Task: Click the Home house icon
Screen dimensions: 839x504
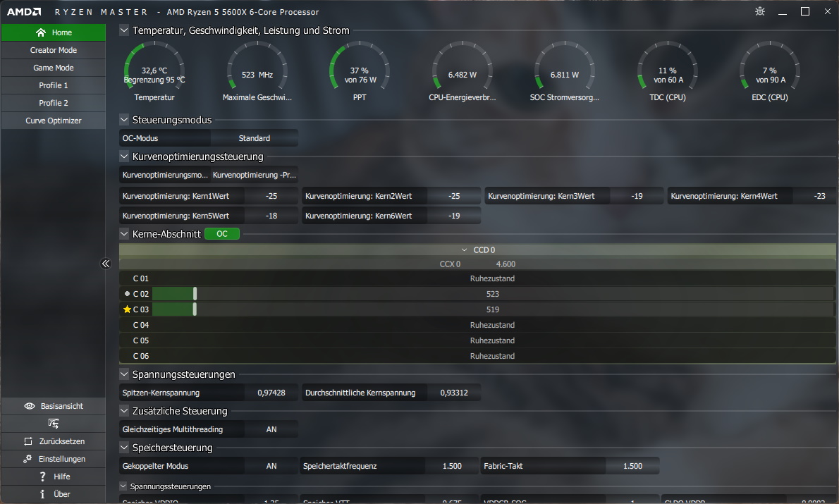Action: (41, 32)
